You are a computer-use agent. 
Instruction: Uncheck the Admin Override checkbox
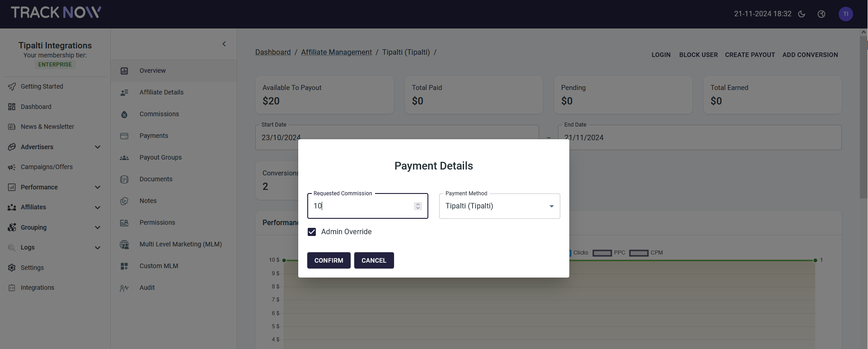click(312, 232)
